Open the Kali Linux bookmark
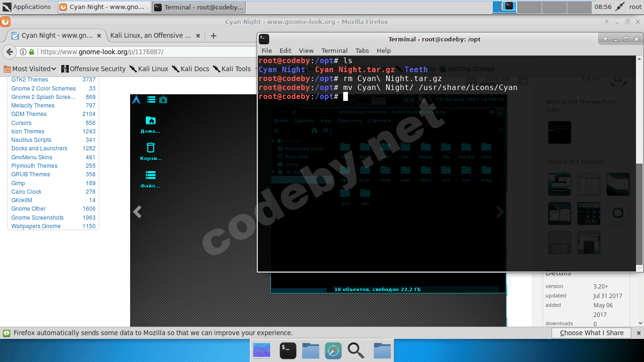 pyautogui.click(x=149, y=69)
